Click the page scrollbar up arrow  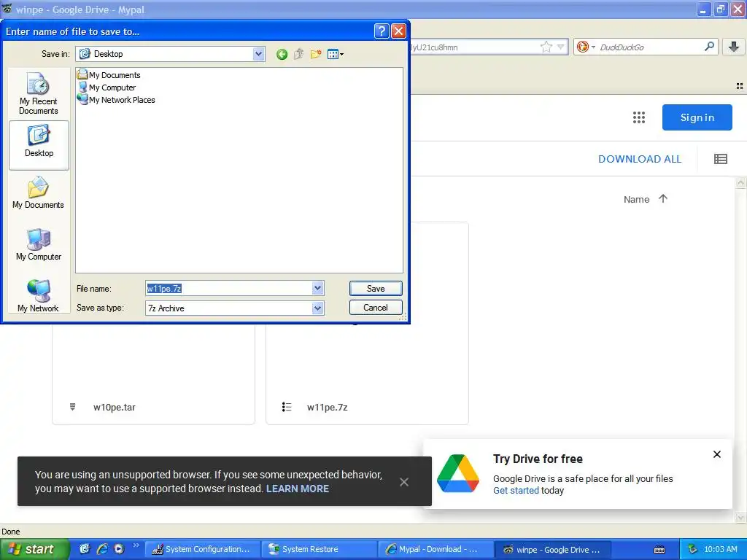[x=740, y=183]
